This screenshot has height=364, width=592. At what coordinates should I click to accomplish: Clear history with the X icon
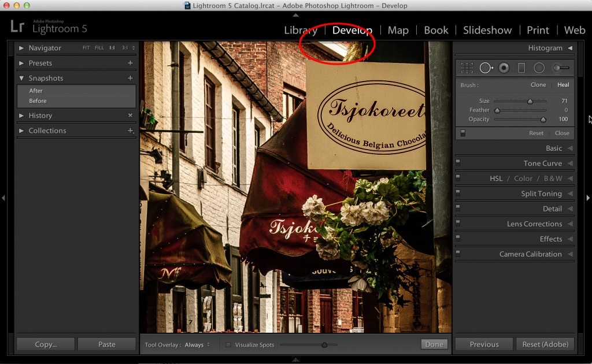coord(130,116)
